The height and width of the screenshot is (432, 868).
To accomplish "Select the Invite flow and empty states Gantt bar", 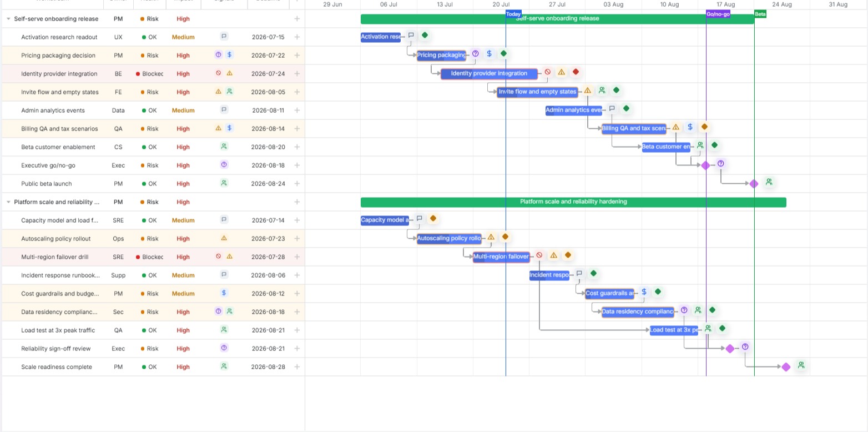I will (537, 92).
